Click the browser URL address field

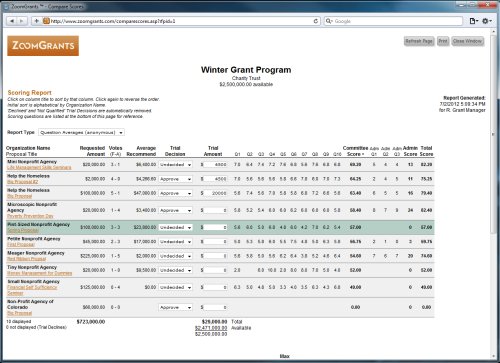coord(180,21)
